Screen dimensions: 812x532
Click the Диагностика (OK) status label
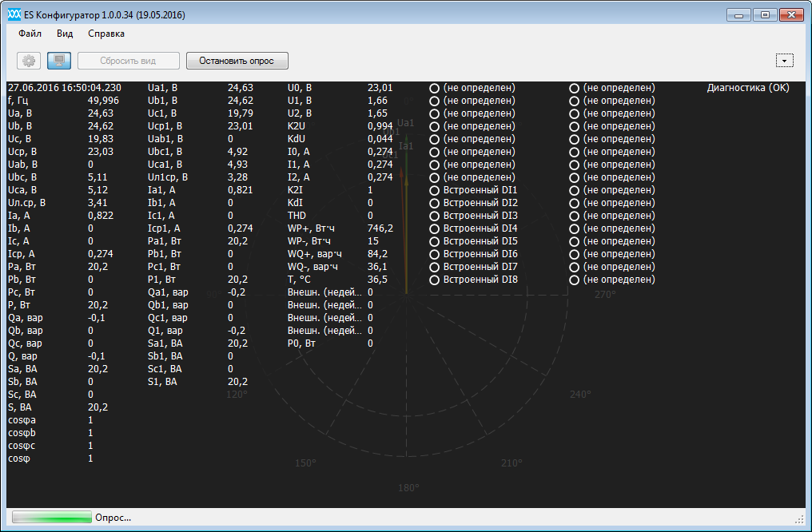(x=747, y=88)
